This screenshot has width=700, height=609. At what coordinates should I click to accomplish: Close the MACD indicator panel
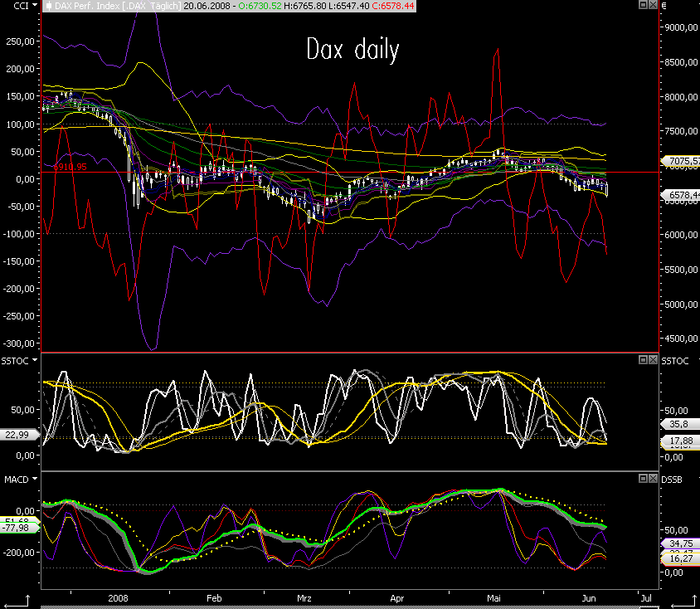(653, 478)
